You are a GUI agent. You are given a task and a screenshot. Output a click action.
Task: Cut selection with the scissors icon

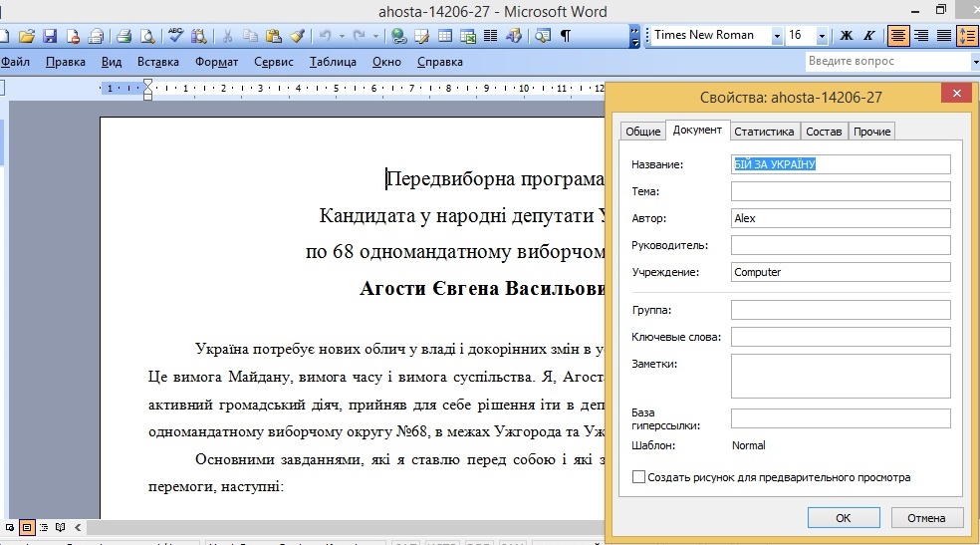pyautogui.click(x=227, y=36)
